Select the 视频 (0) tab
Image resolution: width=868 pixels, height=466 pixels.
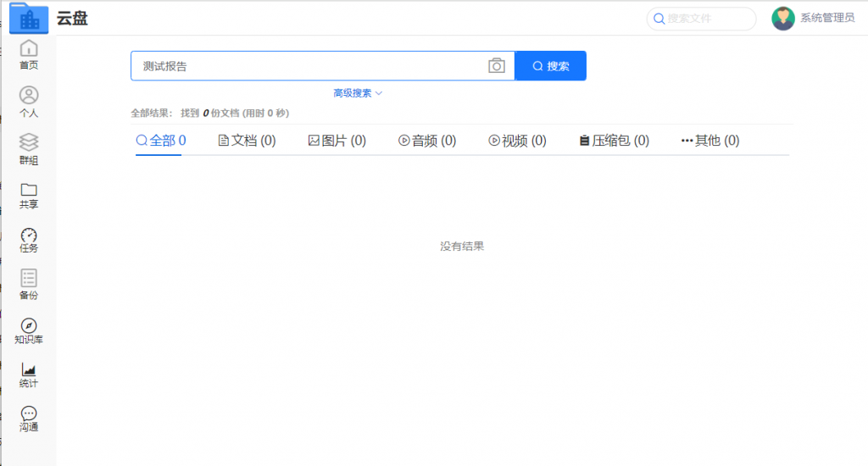coord(517,141)
